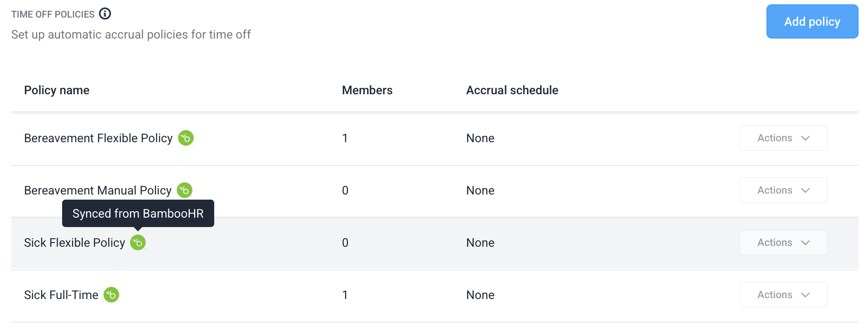This screenshot has width=868, height=329.
Task: Click the accrual schedule value for Sick Full-Time
Action: pyautogui.click(x=480, y=295)
